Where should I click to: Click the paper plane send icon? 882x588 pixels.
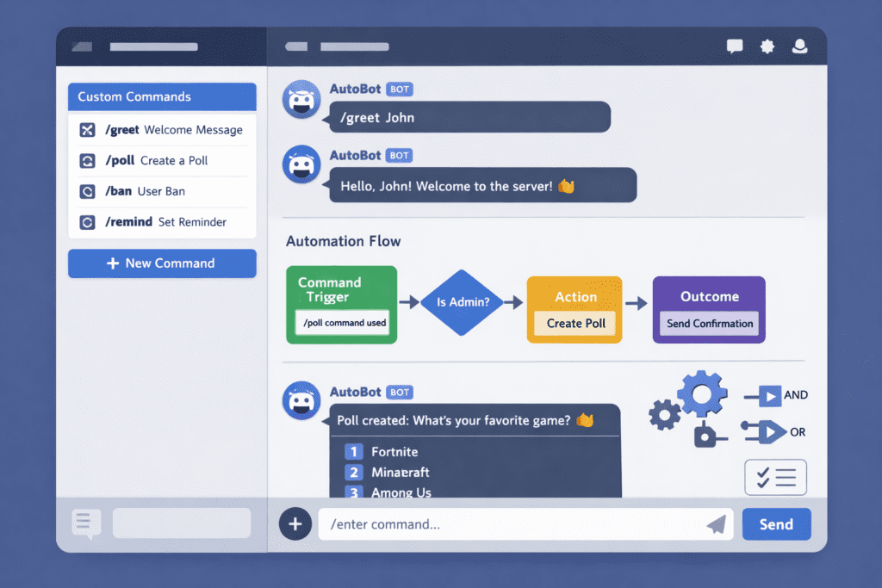(x=715, y=523)
